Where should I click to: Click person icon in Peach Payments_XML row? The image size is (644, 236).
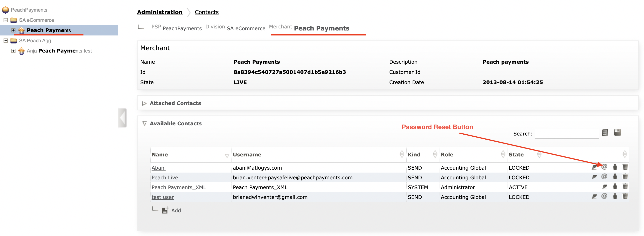615,186
